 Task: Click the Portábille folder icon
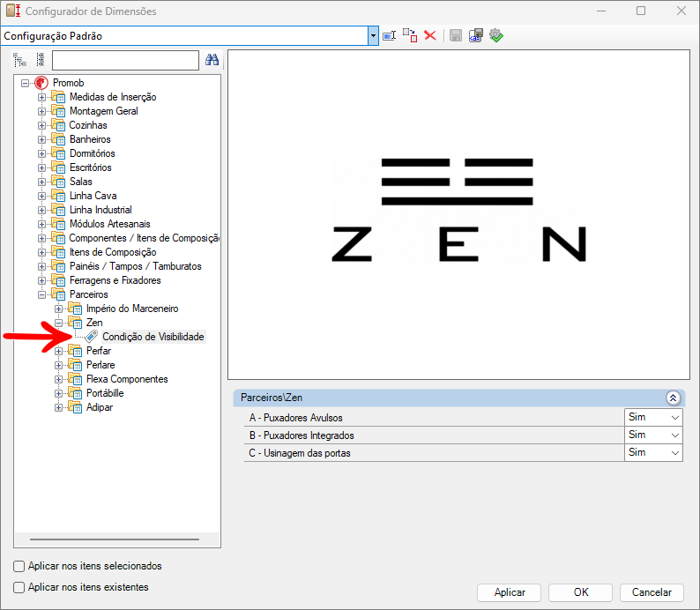tap(75, 392)
